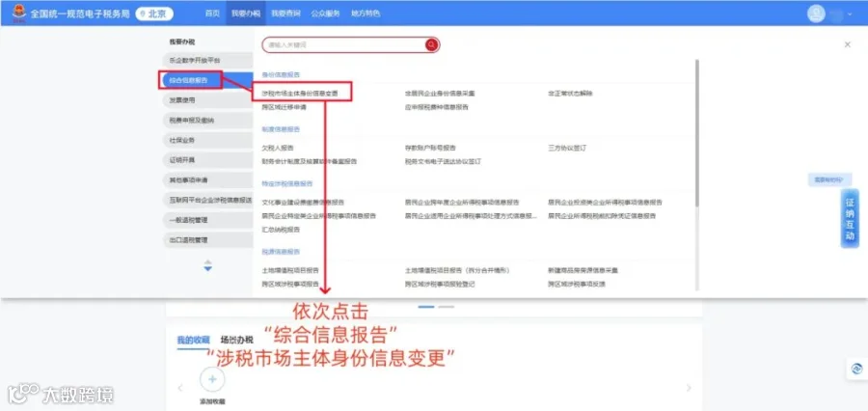Open 公众服务 in top navigation
This screenshot has height=411, width=868.
(x=325, y=14)
